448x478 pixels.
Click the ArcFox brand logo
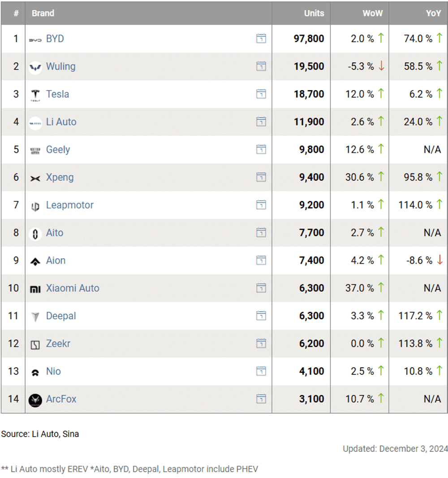point(35,400)
